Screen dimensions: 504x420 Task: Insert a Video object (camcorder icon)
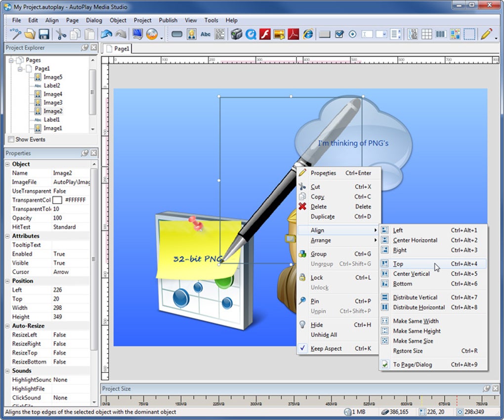[x=236, y=34]
